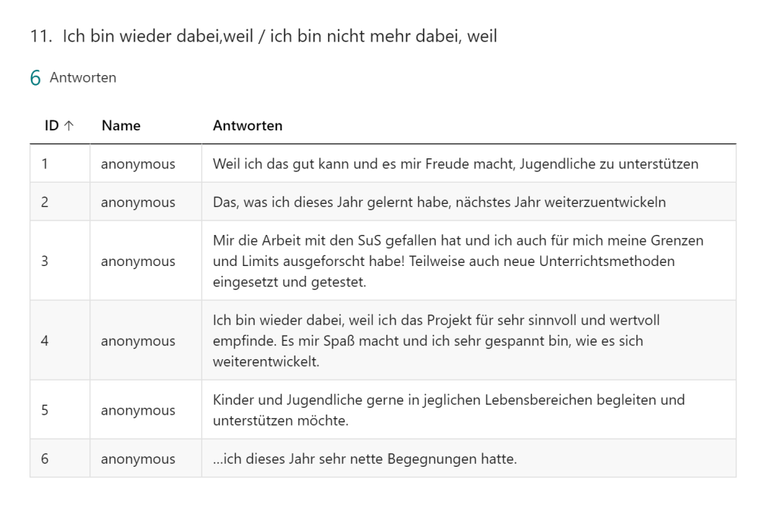The width and height of the screenshot is (775, 532).
Task: Click answer mentioning neue Unterrichtsmethoden
Action: pos(458,261)
